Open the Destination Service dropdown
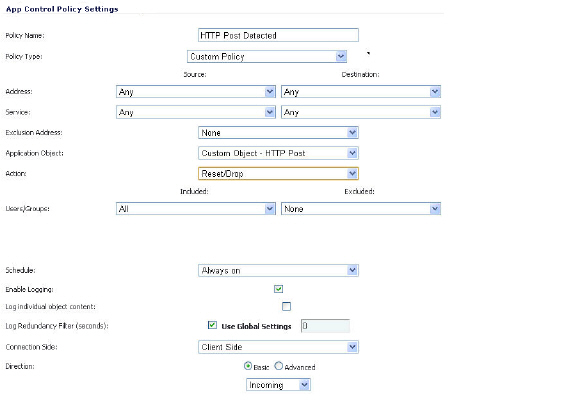 [x=361, y=112]
